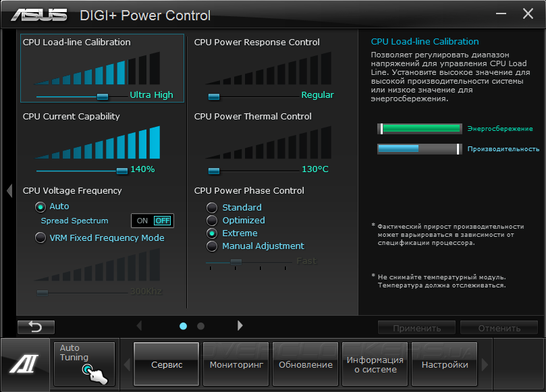Image resolution: width=546 pixels, height=392 pixels.
Task: Click the Отменить button
Action: (499, 328)
